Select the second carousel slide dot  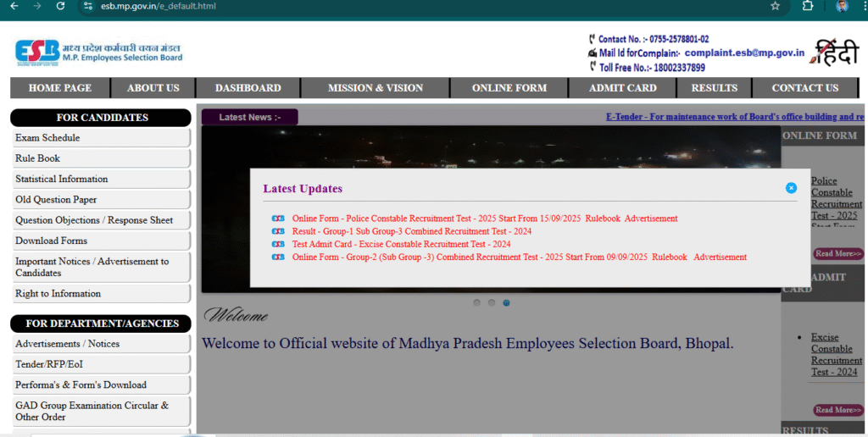(492, 302)
